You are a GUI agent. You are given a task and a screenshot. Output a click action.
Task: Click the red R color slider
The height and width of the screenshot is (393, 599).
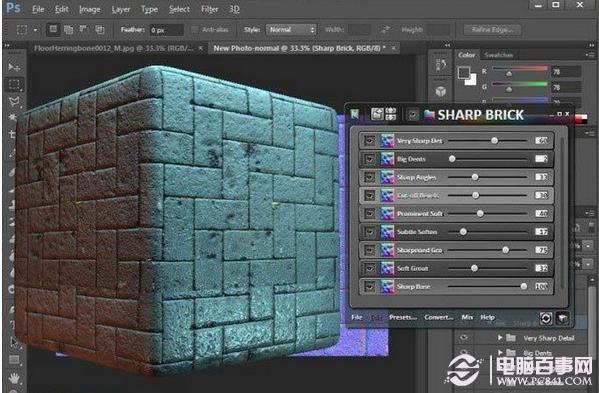[520, 69]
